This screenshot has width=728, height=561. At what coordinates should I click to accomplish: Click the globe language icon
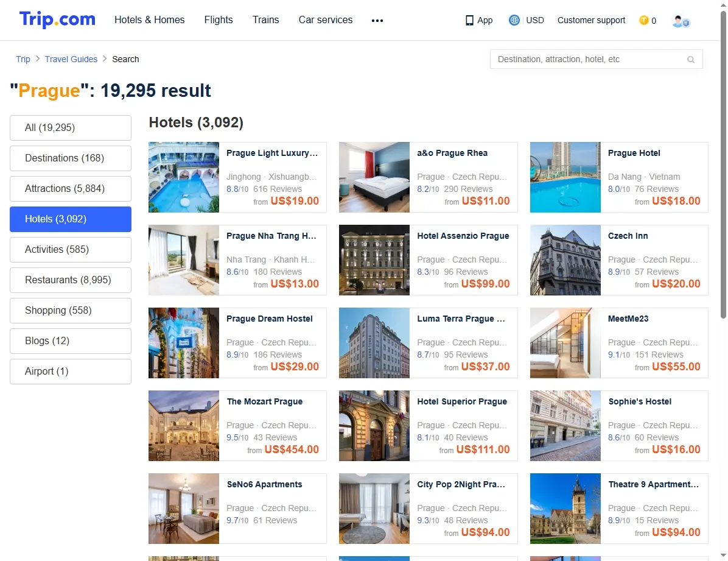(514, 20)
